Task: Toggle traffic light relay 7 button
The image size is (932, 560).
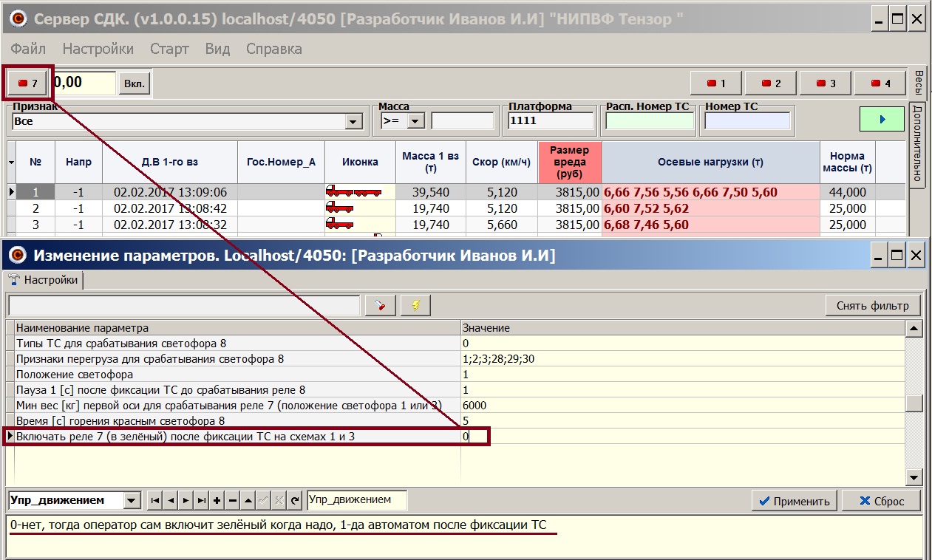Action: coord(27,83)
